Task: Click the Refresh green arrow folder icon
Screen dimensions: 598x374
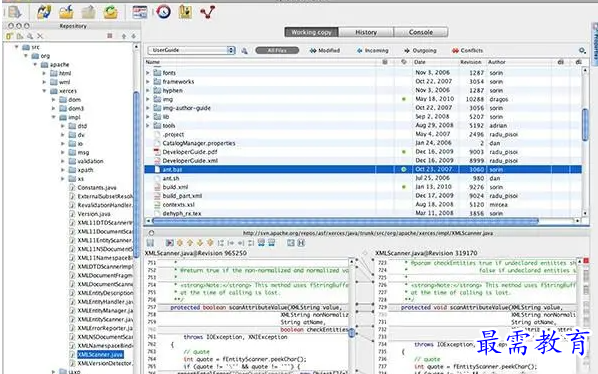Action: [111, 12]
